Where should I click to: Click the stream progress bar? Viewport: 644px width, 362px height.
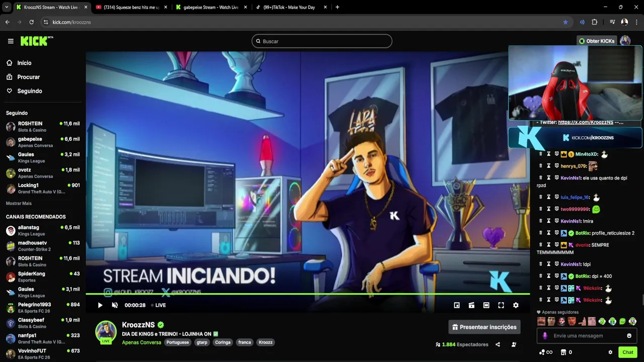(307, 294)
